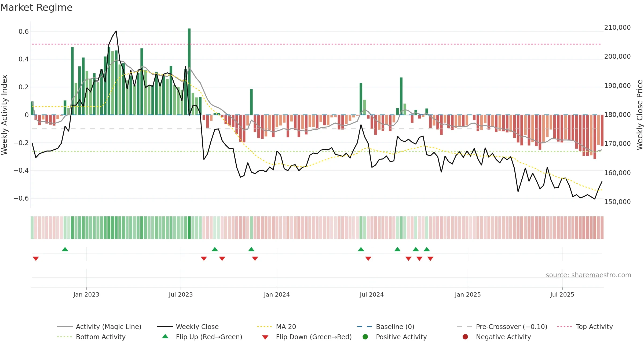Click green Flip Up triangle legend icon
This screenshot has width=644, height=362.
[x=165, y=336]
